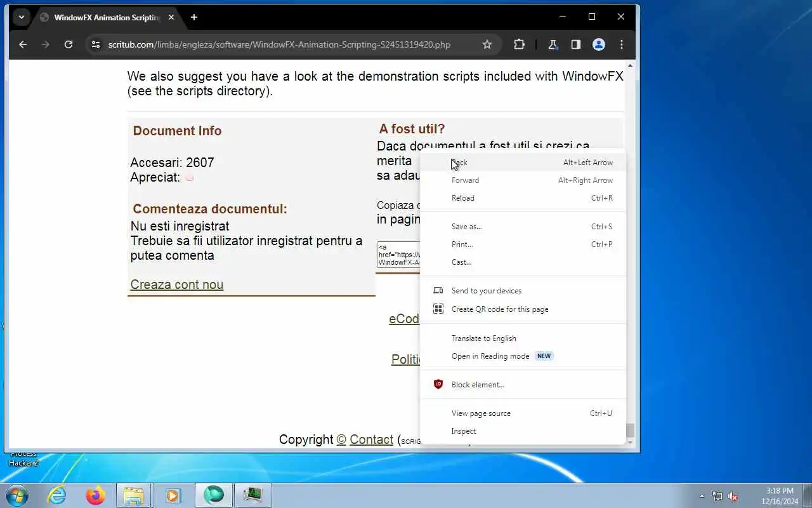The width and height of the screenshot is (812, 508).
Task: Open Windows Explorer folder on taskbar
Action: click(134, 495)
